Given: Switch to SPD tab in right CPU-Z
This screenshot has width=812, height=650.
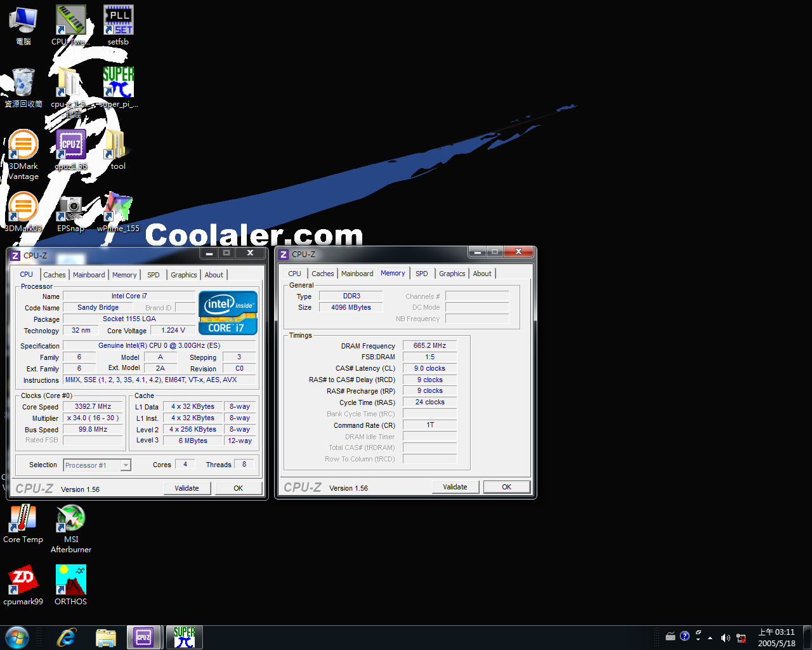Looking at the screenshot, I should tap(422, 274).
